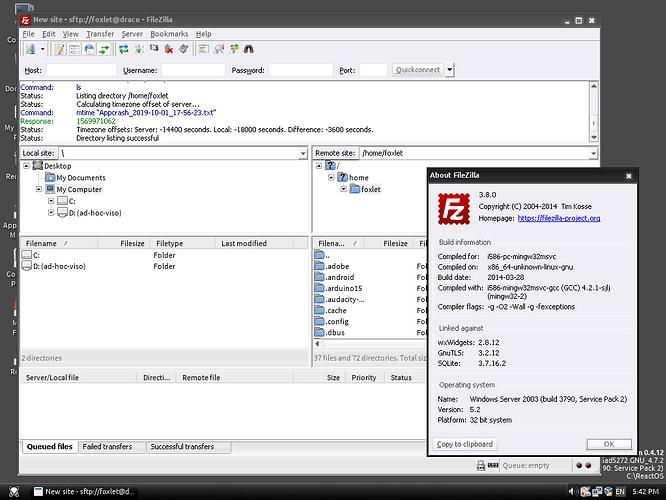Open the Bookmarks menu
The image size is (666, 500).
(x=169, y=34)
